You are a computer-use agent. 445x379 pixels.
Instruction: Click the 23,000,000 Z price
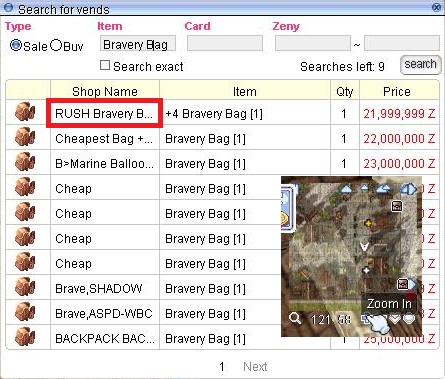pyautogui.click(x=399, y=164)
